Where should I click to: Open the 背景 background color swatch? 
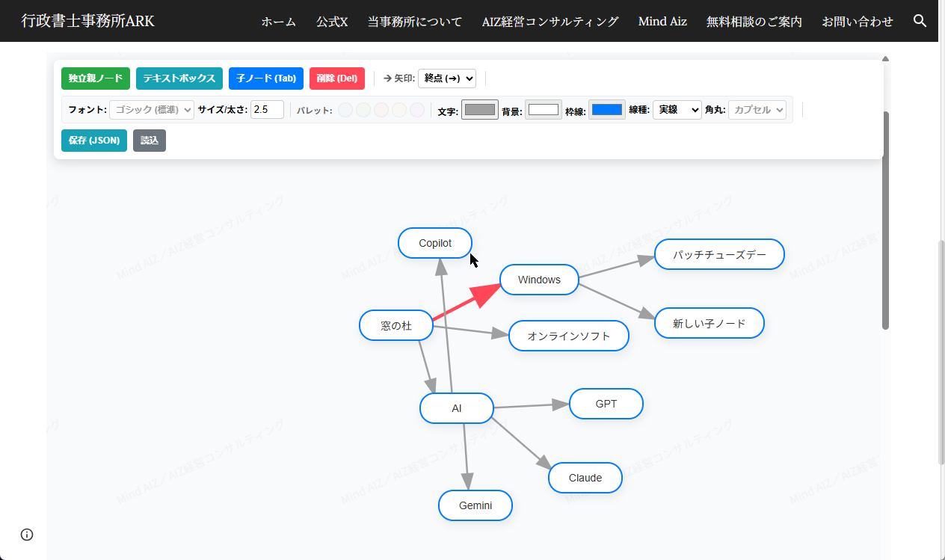click(x=544, y=110)
